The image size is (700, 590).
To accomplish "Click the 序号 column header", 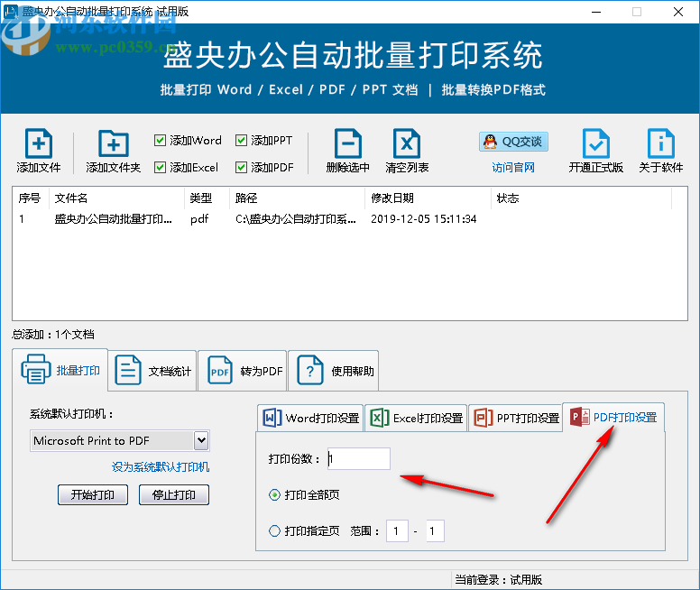I will [x=31, y=198].
